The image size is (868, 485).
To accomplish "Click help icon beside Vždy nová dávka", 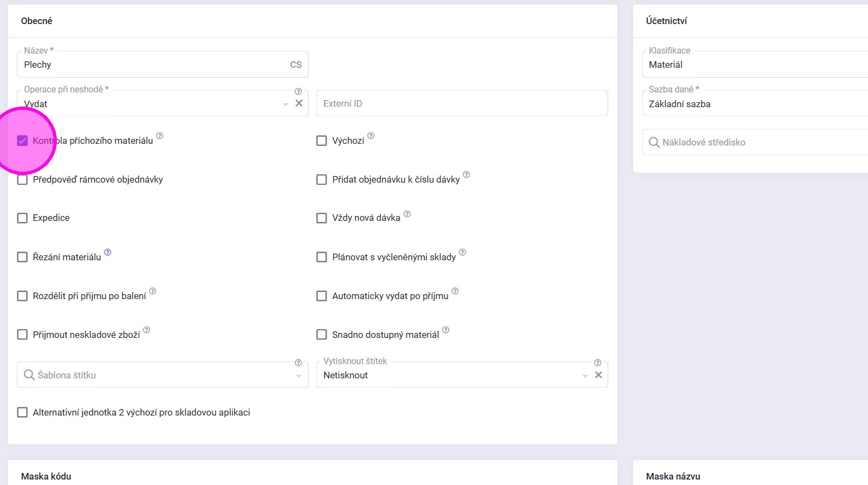I will coord(407,214).
